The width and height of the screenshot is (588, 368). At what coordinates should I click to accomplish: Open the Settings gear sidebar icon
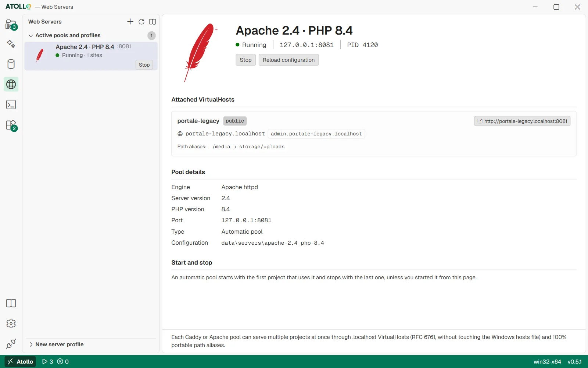point(11,323)
